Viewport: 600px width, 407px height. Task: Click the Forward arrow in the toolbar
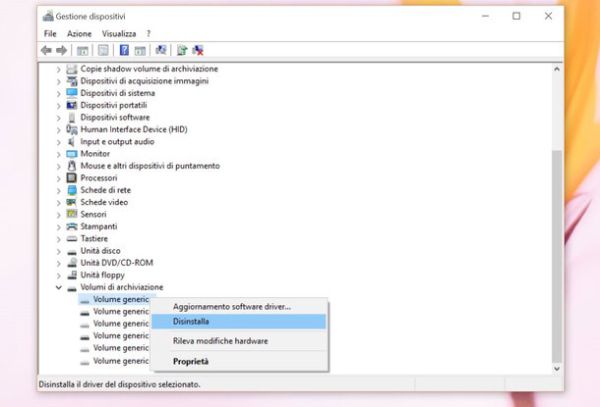point(62,50)
